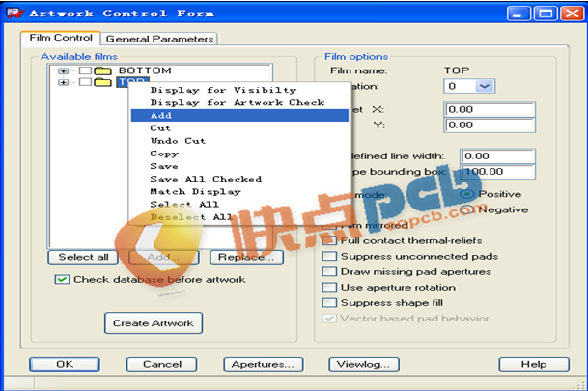Screen dimensions: 588x391
Task: Click the Select all button
Action: tap(83, 257)
